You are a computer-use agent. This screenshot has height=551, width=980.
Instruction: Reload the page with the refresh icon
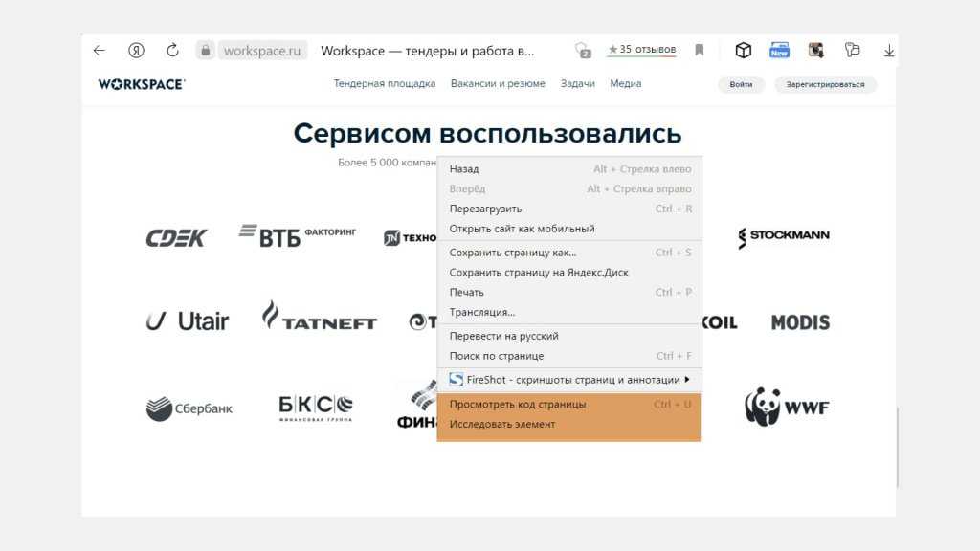[x=172, y=50]
